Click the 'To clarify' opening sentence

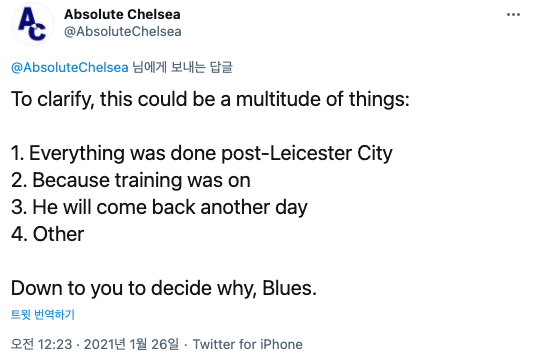pyautogui.click(x=210, y=100)
